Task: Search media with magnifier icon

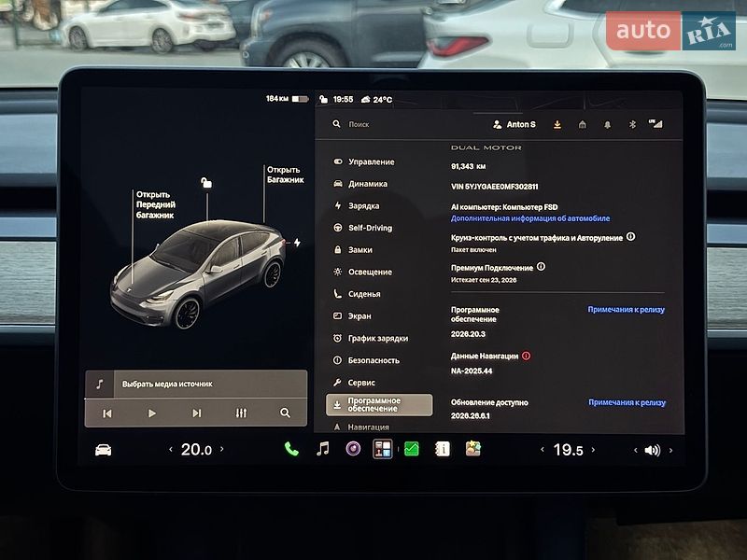Action: (x=285, y=413)
